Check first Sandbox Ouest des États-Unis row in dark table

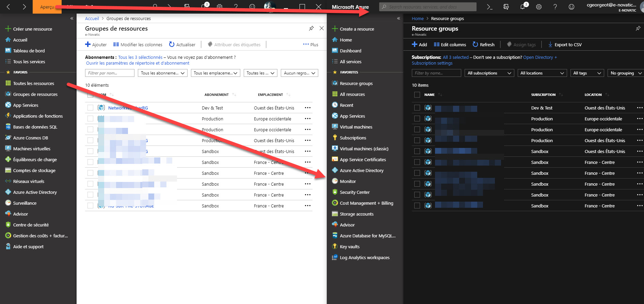[x=417, y=151]
